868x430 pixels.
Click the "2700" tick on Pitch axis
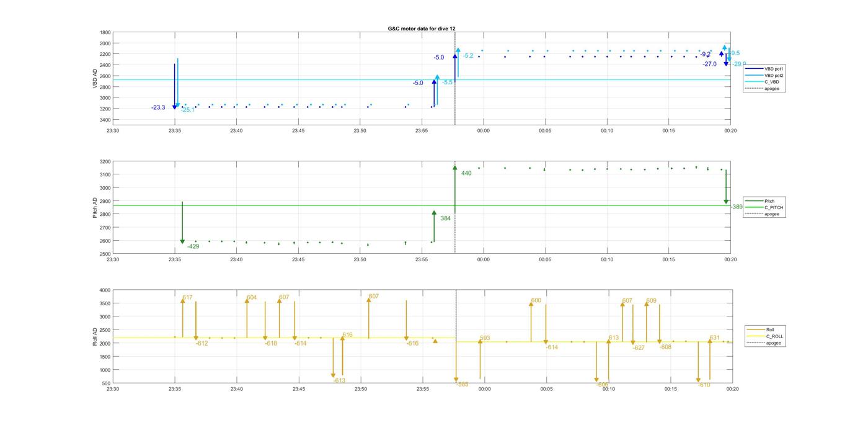pos(105,228)
